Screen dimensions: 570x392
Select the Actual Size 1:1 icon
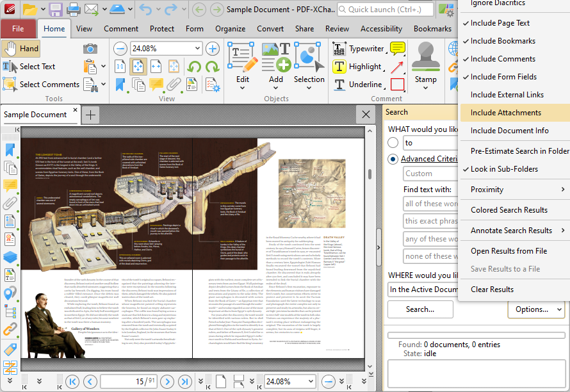[120, 67]
